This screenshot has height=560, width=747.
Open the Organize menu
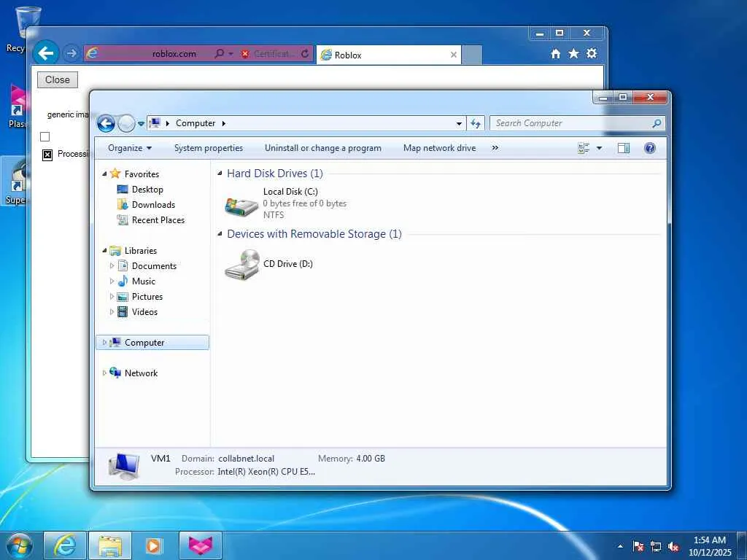click(130, 148)
